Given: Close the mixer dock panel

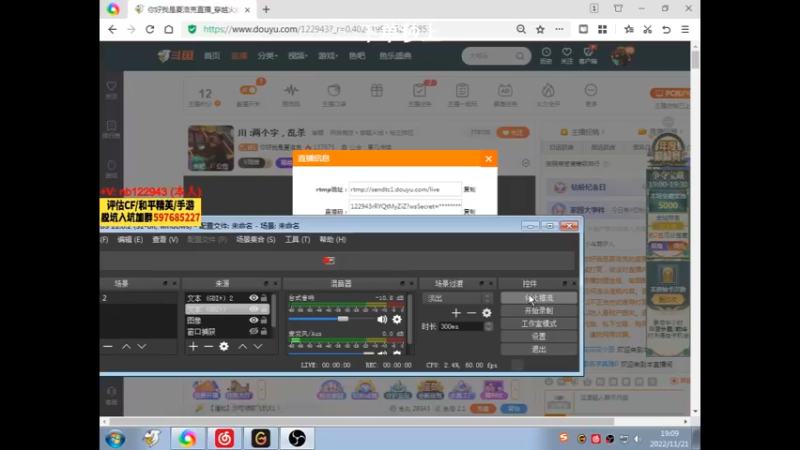Looking at the screenshot, I should (x=411, y=283).
